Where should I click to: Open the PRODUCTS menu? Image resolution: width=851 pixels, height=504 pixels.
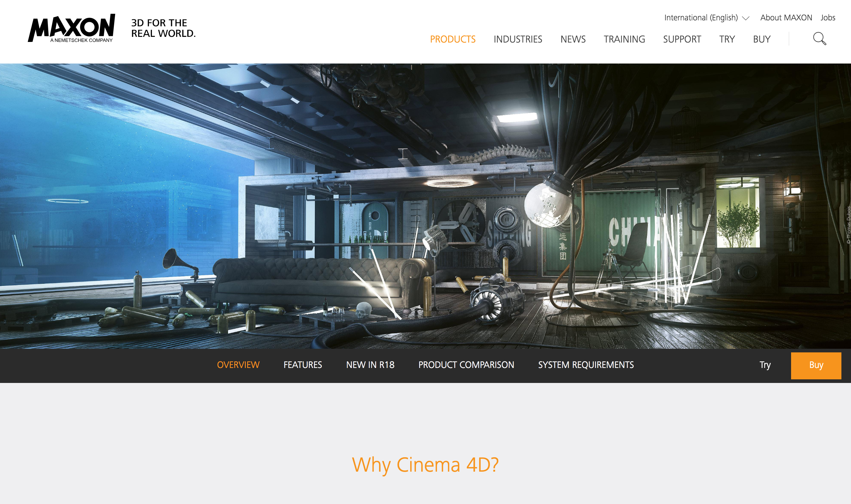point(452,39)
